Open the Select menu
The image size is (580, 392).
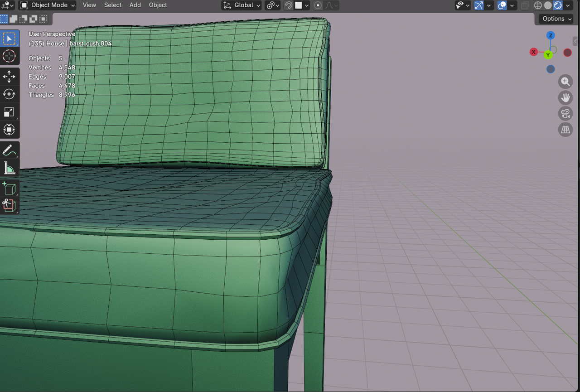coord(113,5)
